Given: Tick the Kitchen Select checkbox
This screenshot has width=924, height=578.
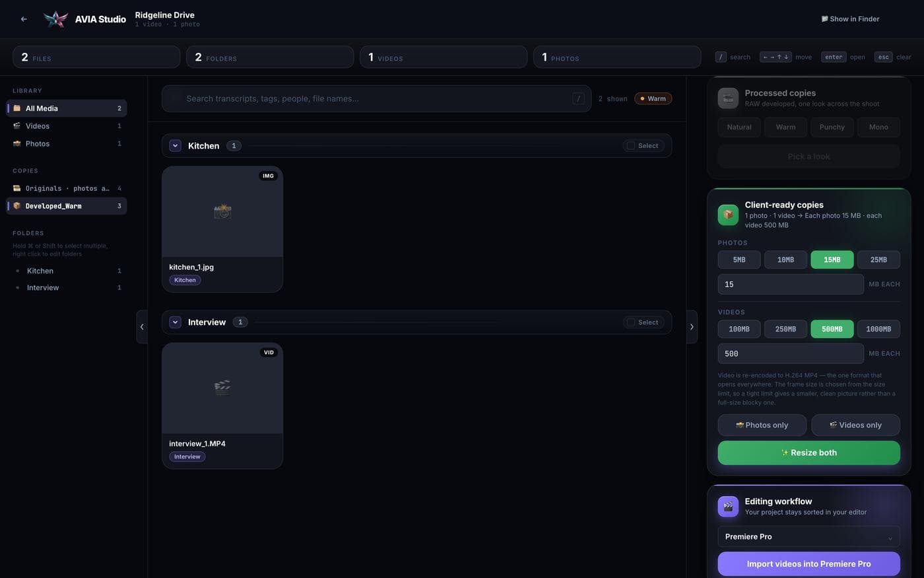Looking at the screenshot, I should pos(631,146).
